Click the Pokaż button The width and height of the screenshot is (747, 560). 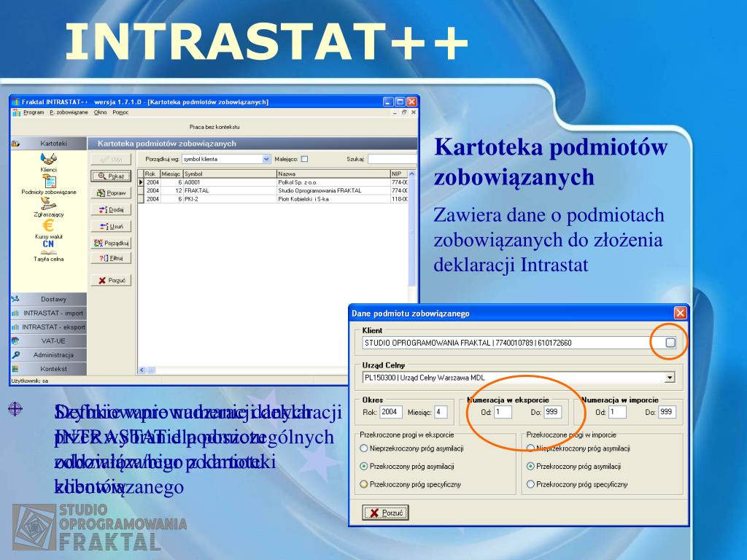pyautogui.click(x=111, y=176)
